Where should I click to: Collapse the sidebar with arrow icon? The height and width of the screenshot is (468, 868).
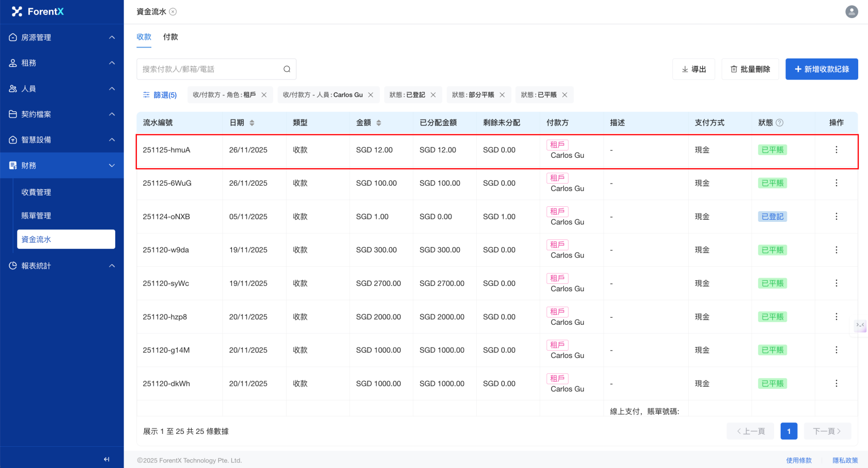[106, 459]
